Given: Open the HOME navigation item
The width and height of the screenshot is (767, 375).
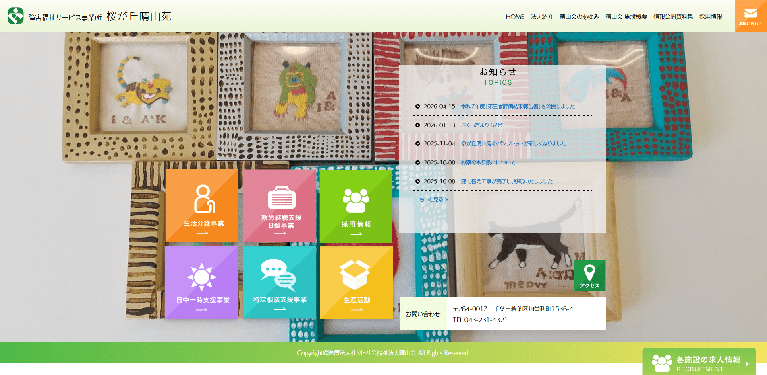Looking at the screenshot, I should (x=515, y=17).
